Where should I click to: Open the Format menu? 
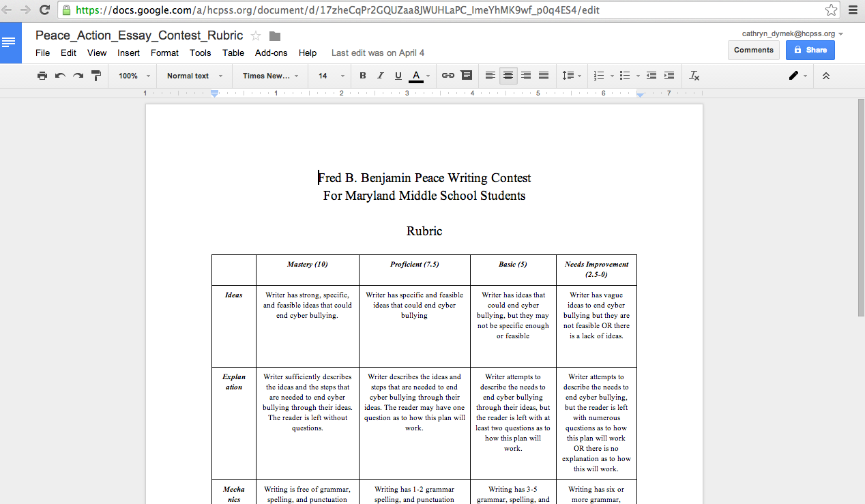[164, 53]
